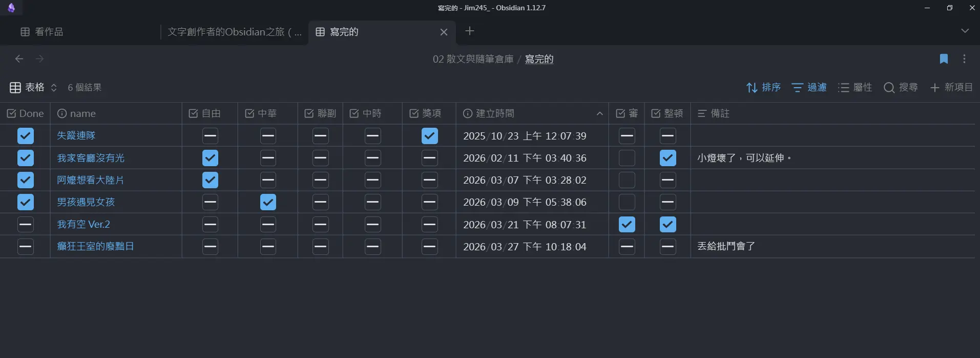Expand the tab list chevron at top right
Viewport: 980px width, 358px height.
(x=965, y=31)
